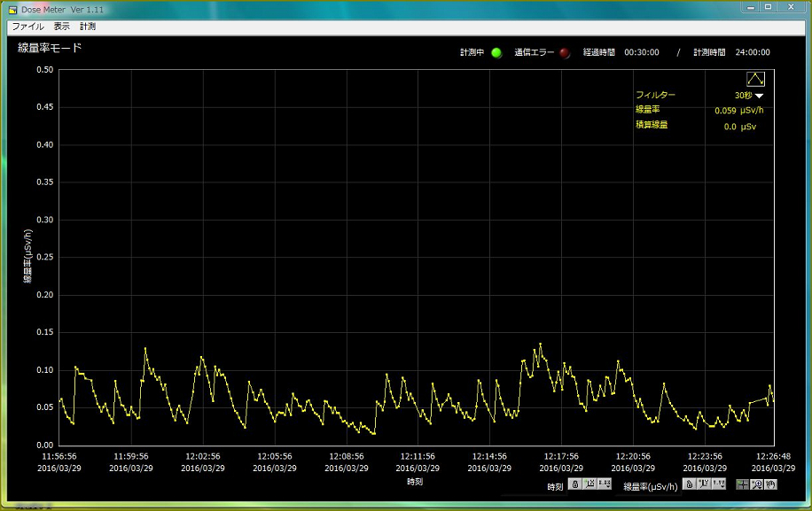
Task: Open the dose rate axis format icon
Action: click(719, 484)
